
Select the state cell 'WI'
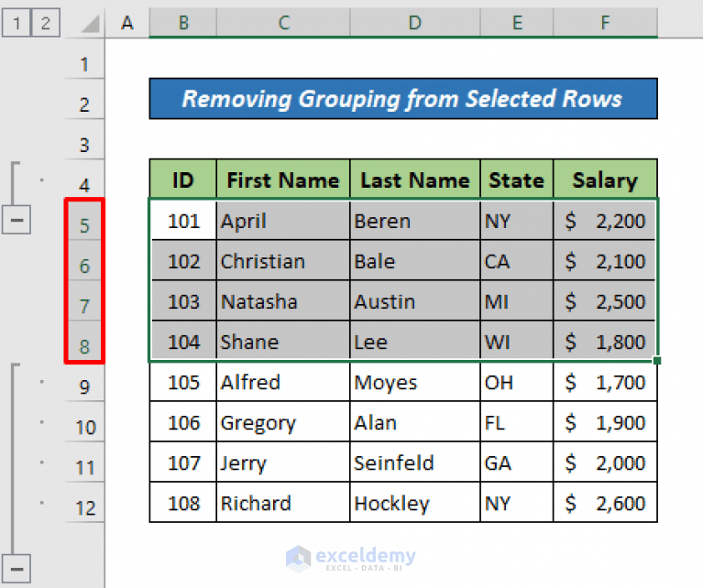pos(517,341)
